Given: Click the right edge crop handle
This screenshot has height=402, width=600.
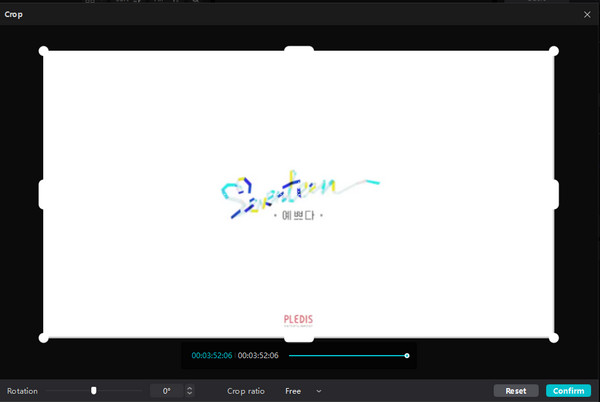Looking at the screenshot, I should pos(556,194).
